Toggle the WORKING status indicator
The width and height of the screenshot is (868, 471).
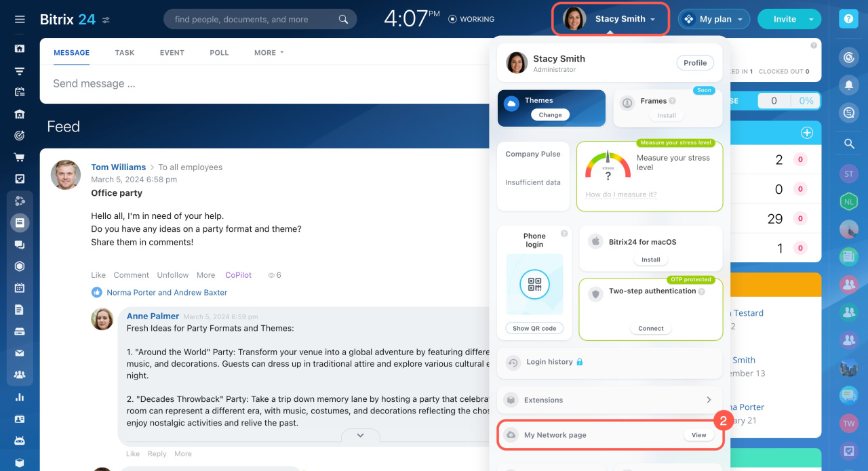(471, 20)
